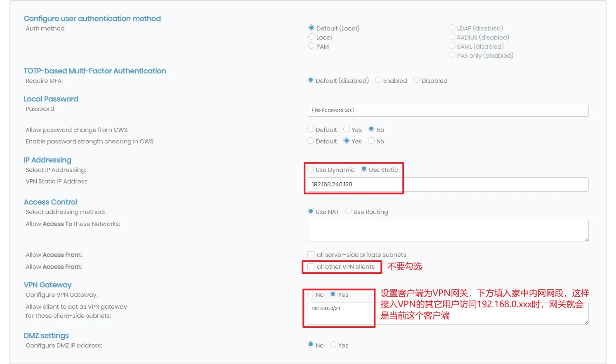Click Select addressing method label

coord(65,212)
